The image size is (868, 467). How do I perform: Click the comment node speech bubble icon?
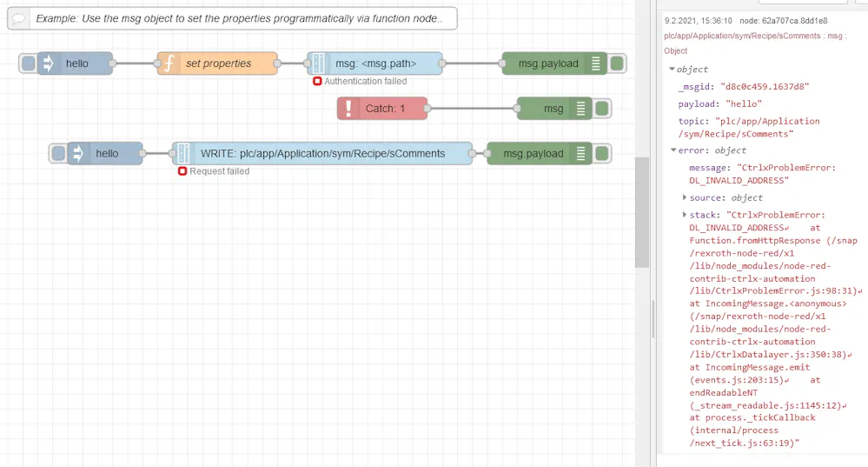pos(17,18)
